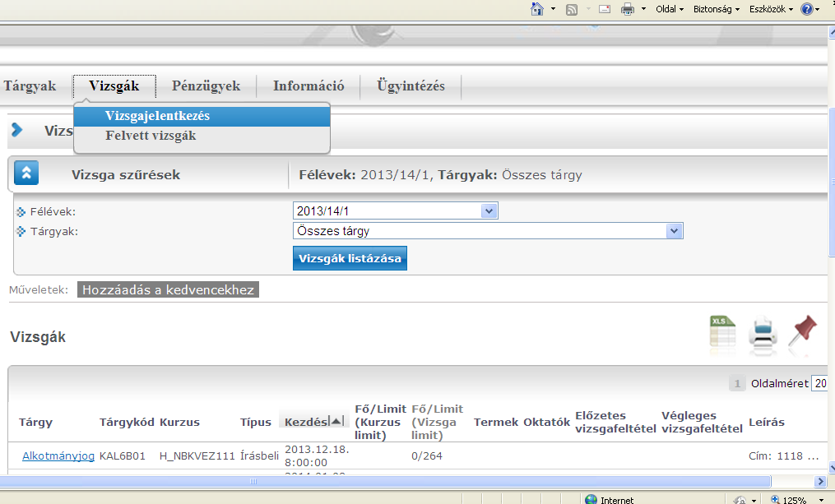The height and width of the screenshot is (504, 835).
Task: Click the Oldalméret field showing 20
Action: pos(819,383)
